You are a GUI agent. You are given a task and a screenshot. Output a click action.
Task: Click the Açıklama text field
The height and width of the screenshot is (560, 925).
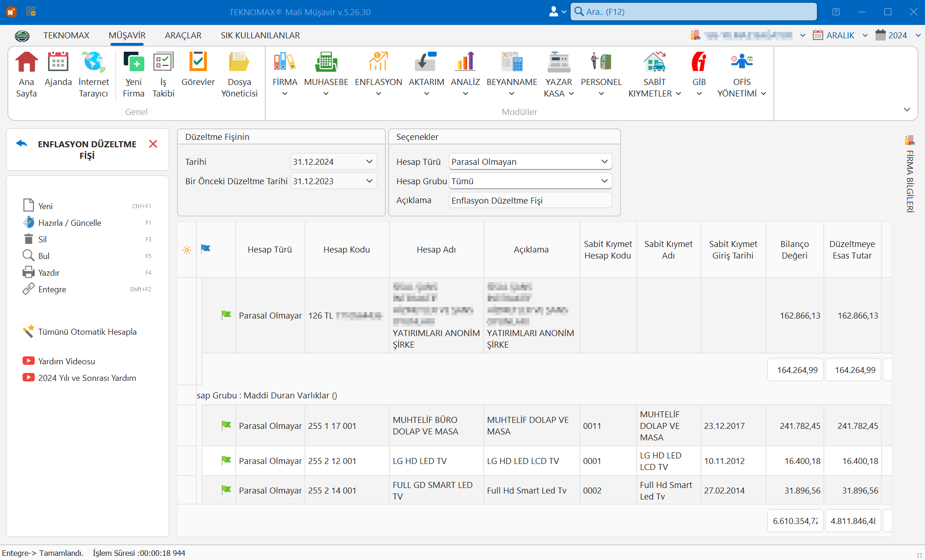click(530, 200)
